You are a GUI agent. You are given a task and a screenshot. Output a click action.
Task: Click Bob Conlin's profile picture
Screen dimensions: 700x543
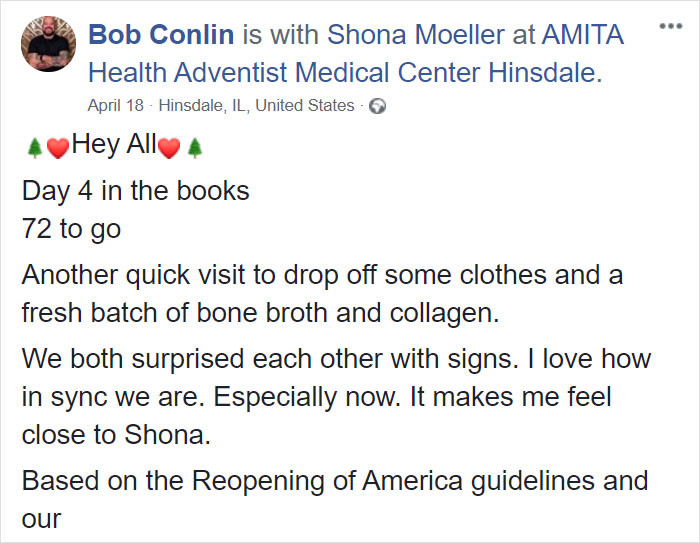tap(48, 44)
